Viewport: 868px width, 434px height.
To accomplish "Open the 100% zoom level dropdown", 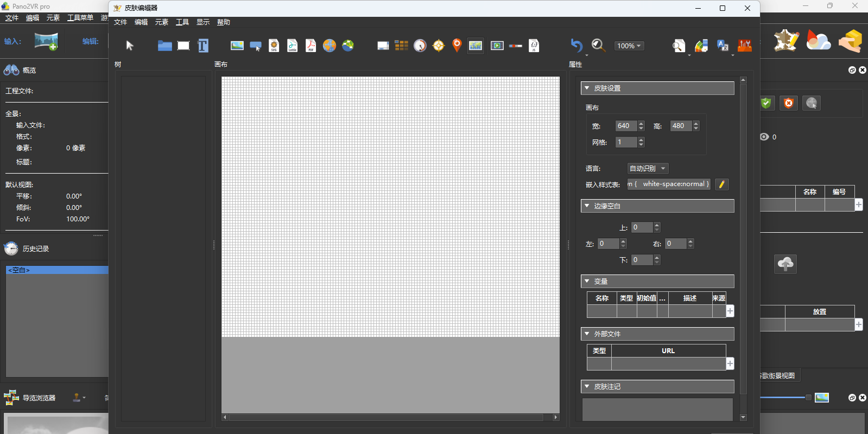I will click(629, 46).
